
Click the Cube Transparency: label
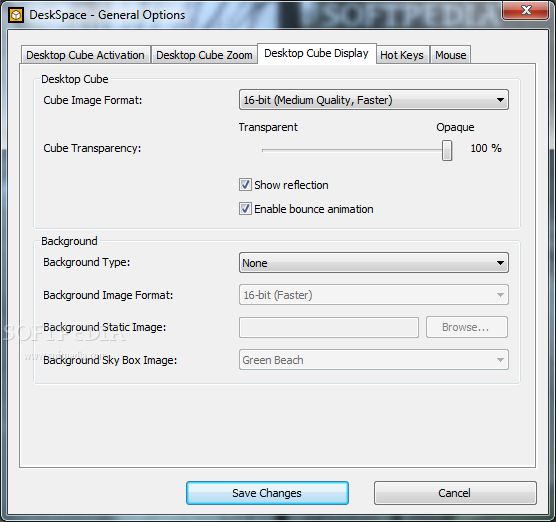tap(92, 148)
